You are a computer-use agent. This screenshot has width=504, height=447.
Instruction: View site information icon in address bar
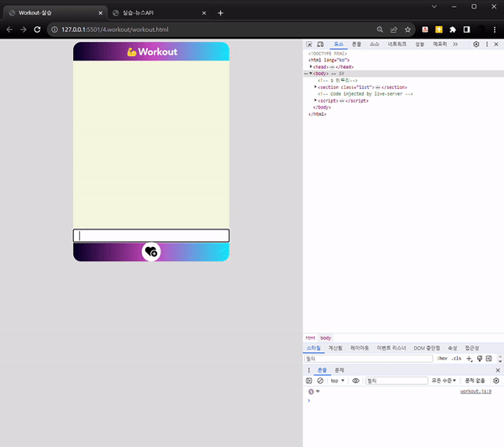(55, 29)
